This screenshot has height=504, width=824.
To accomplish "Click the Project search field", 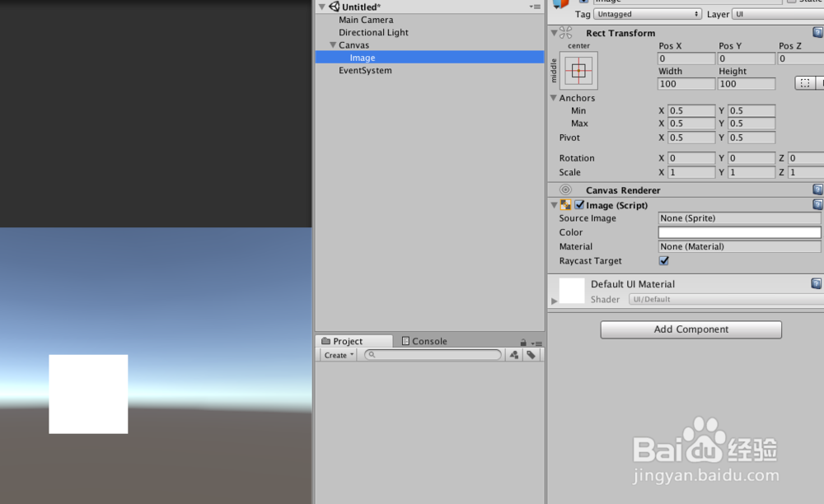I will click(x=433, y=355).
